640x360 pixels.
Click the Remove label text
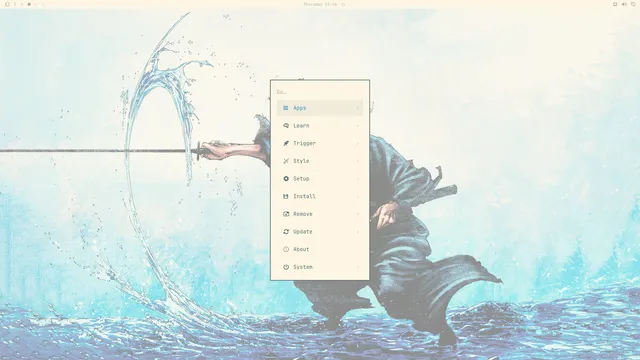(303, 214)
